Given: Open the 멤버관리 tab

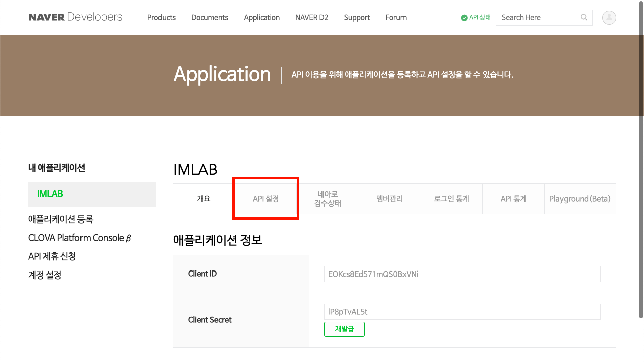Looking at the screenshot, I should tap(389, 199).
